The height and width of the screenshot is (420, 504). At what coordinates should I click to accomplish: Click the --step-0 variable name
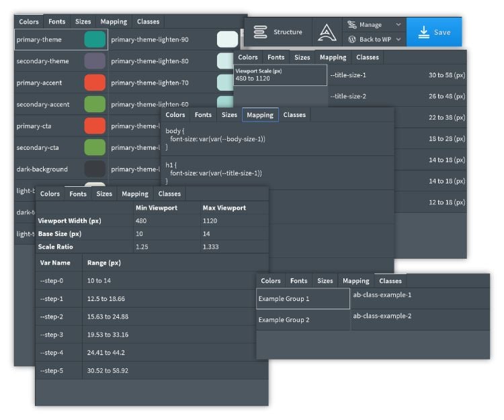52,280
